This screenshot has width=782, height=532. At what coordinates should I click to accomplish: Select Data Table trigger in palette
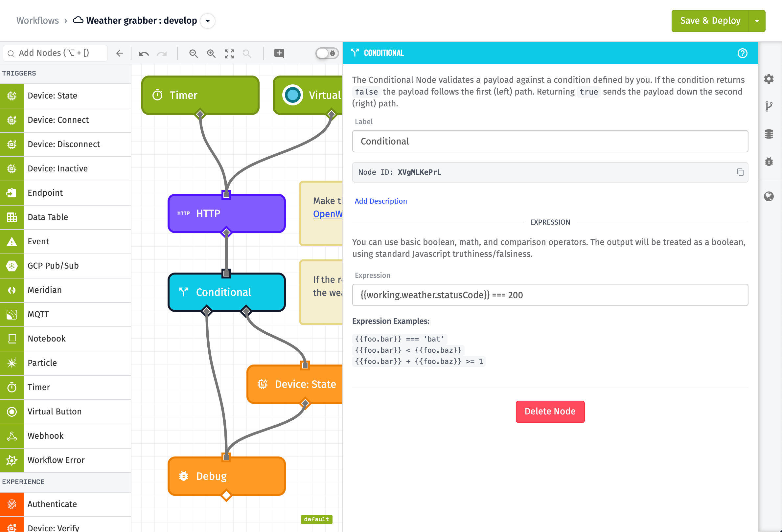pyautogui.click(x=65, y=217)
